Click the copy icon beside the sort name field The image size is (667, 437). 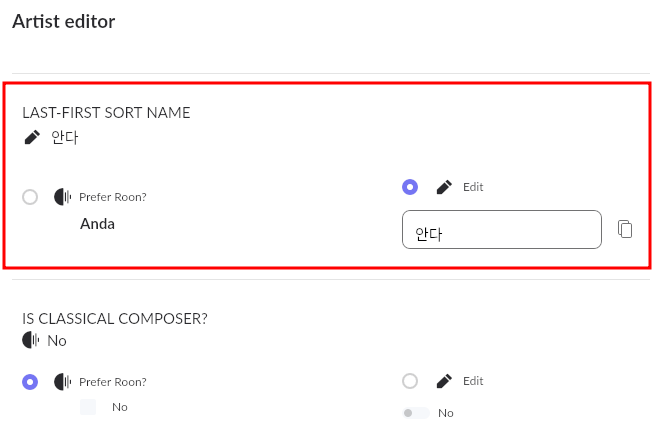[x=625, y=229]
